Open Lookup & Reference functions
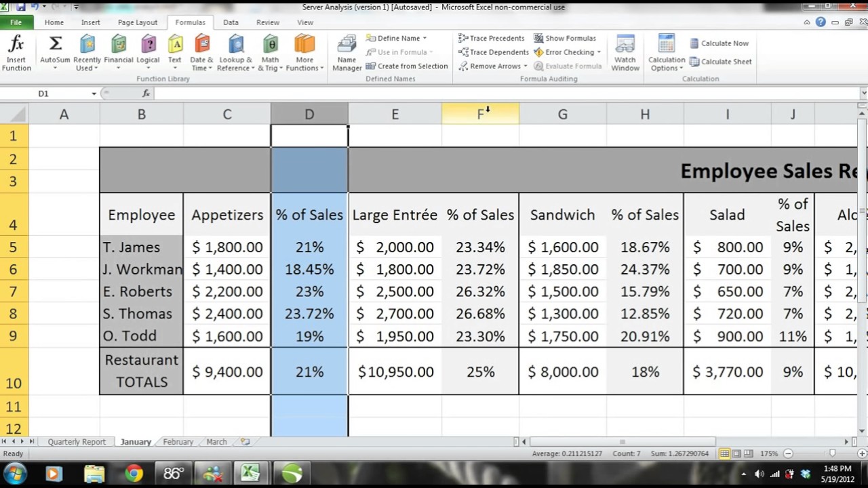Viewport: 868px width, 488px height. pyautogui.click(x=235, y=54)
